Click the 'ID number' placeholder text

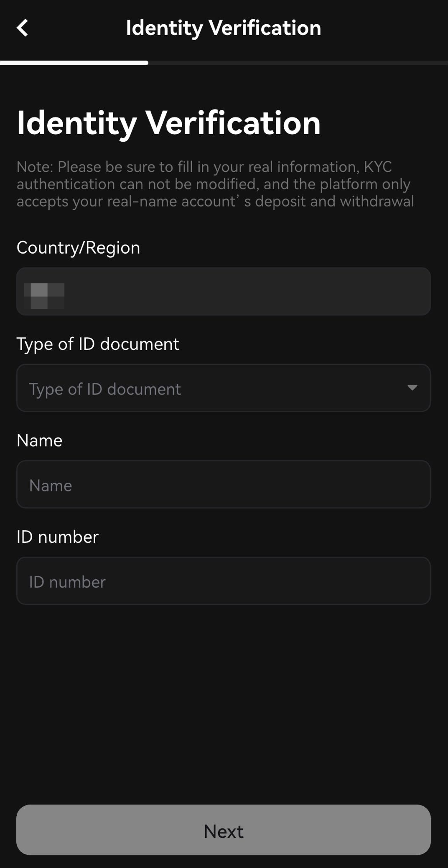pos(67,582)
